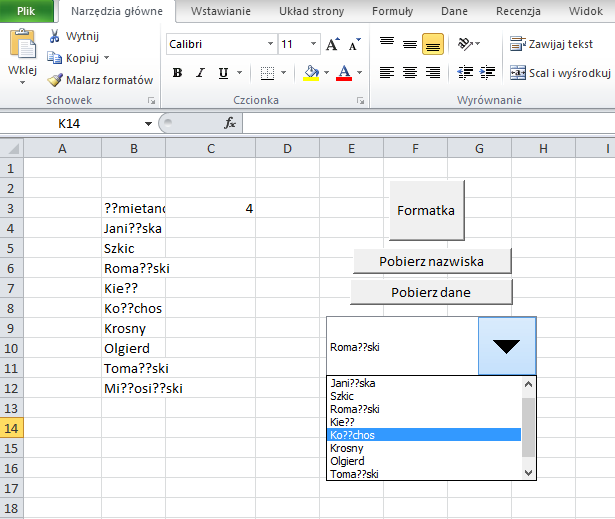Click the center text alignment icon
Viewport: 615px width, 519px height.
(x=409, y=72)
